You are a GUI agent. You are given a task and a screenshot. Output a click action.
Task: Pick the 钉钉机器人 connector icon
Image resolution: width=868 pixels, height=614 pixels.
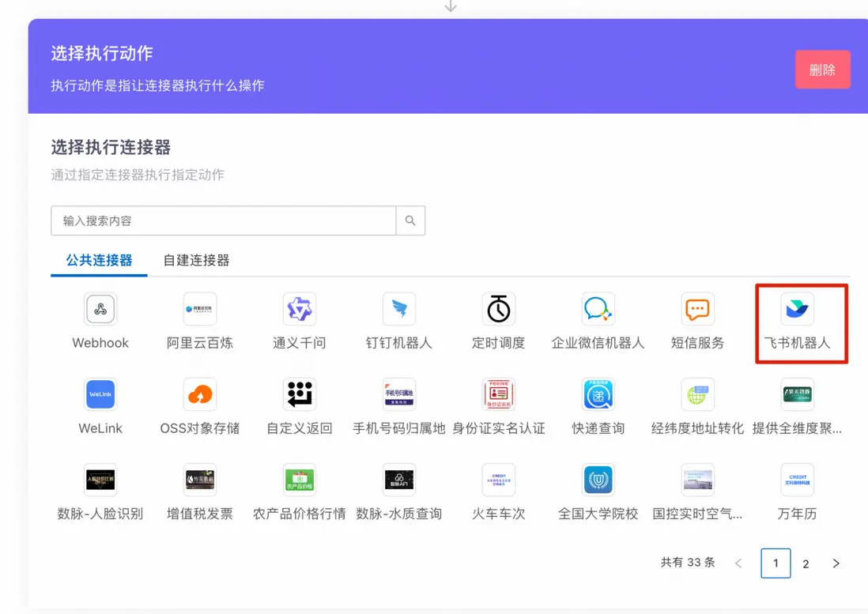pyautogui.click(x=399, y=309)
